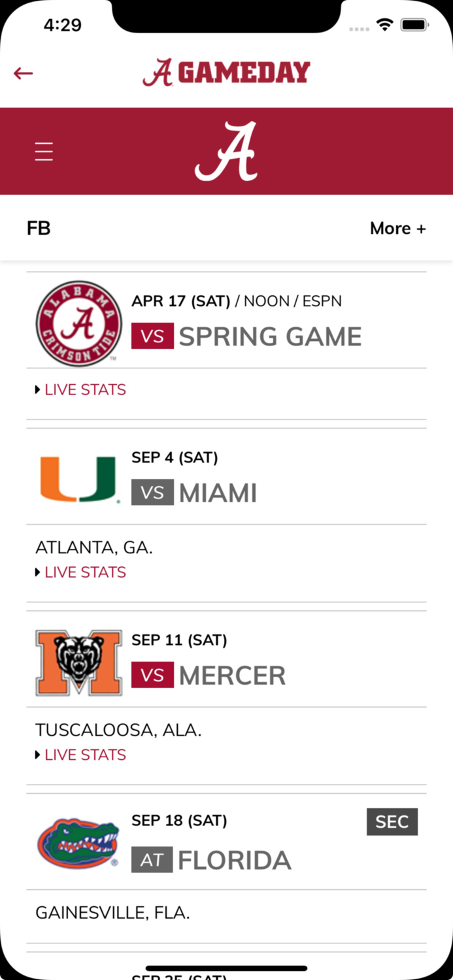Tap the SEC badge on the Florida game

[x=392, y=822]
